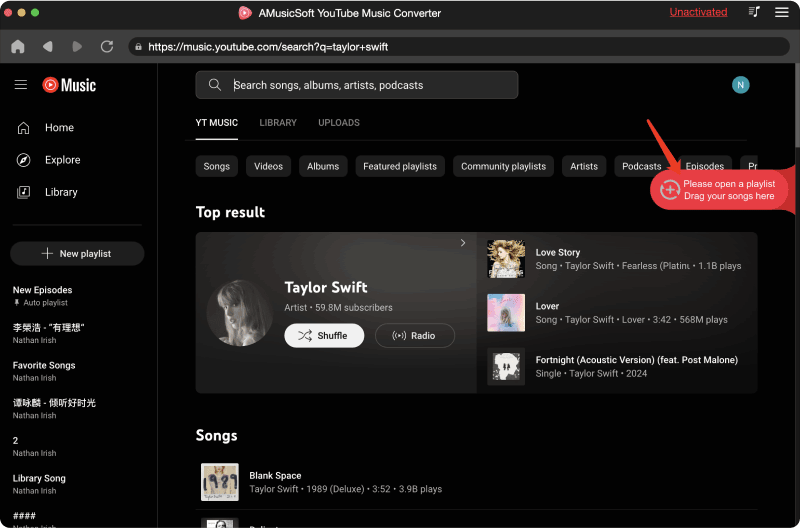Filter by Community playlists chip

tap(504, 166)
